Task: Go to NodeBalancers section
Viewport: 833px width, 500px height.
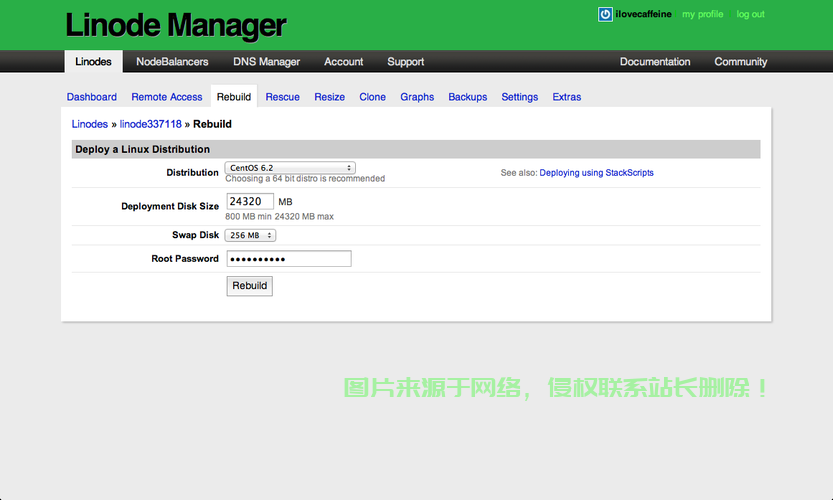Action: pos(172,62)
